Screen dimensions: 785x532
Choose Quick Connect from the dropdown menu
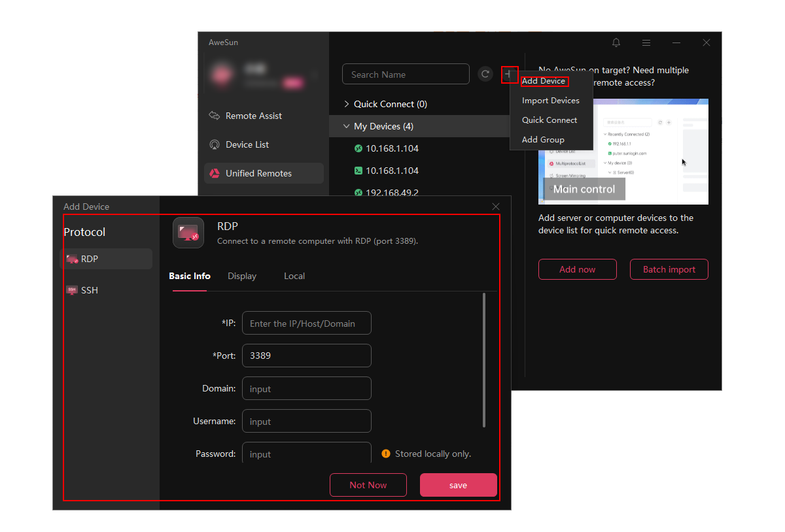click(x=549, y=120)
